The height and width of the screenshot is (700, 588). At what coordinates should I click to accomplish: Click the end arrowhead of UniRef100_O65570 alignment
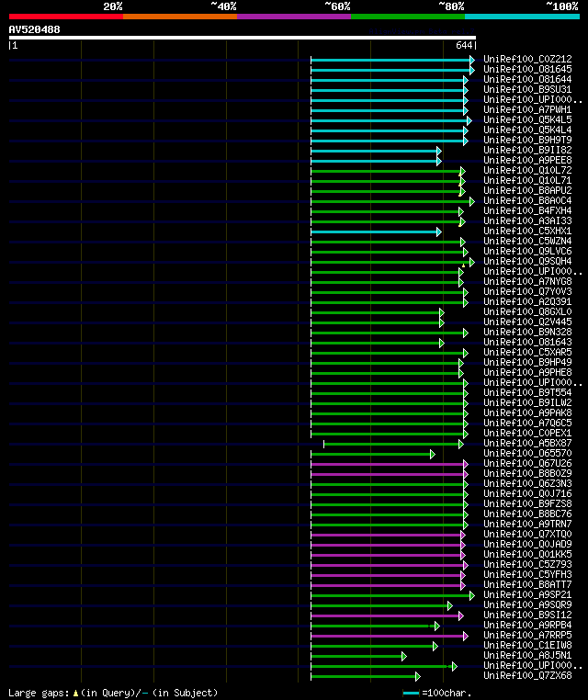point(432,454)
